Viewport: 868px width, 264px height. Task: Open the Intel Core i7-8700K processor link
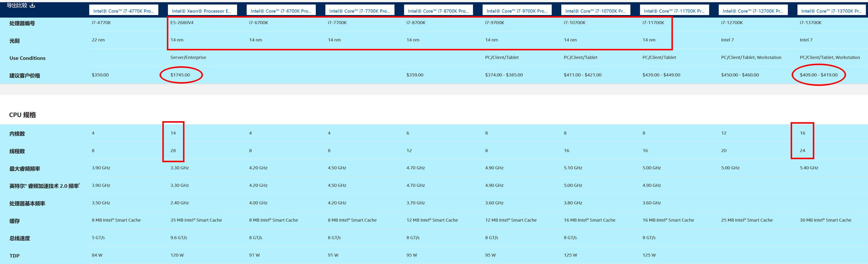click(438, 11)
